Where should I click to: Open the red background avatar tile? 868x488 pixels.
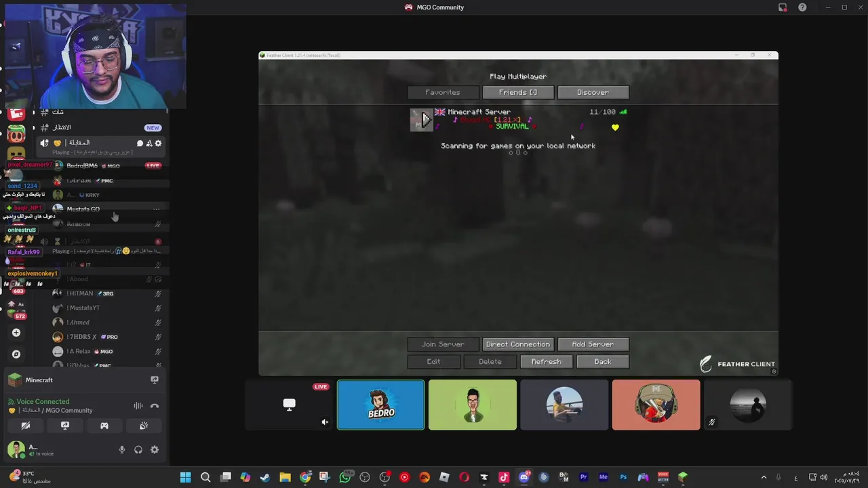[656, 405]
